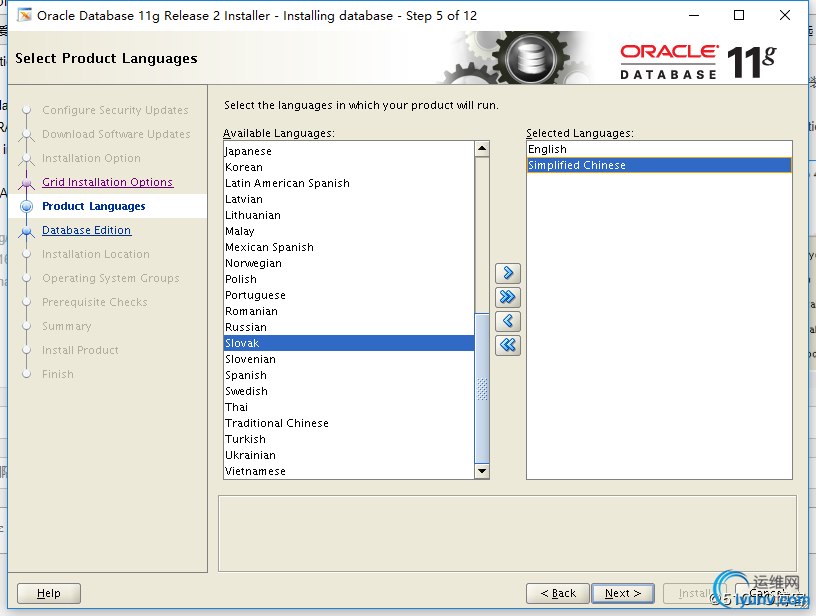Select Slovenian in Available Languages

(349, 359)
